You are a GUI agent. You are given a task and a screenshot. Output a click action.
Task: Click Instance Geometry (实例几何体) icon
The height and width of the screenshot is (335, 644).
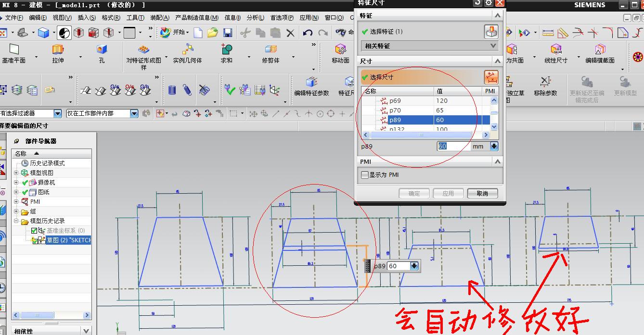pyautogui.click(x=188, y=49)
